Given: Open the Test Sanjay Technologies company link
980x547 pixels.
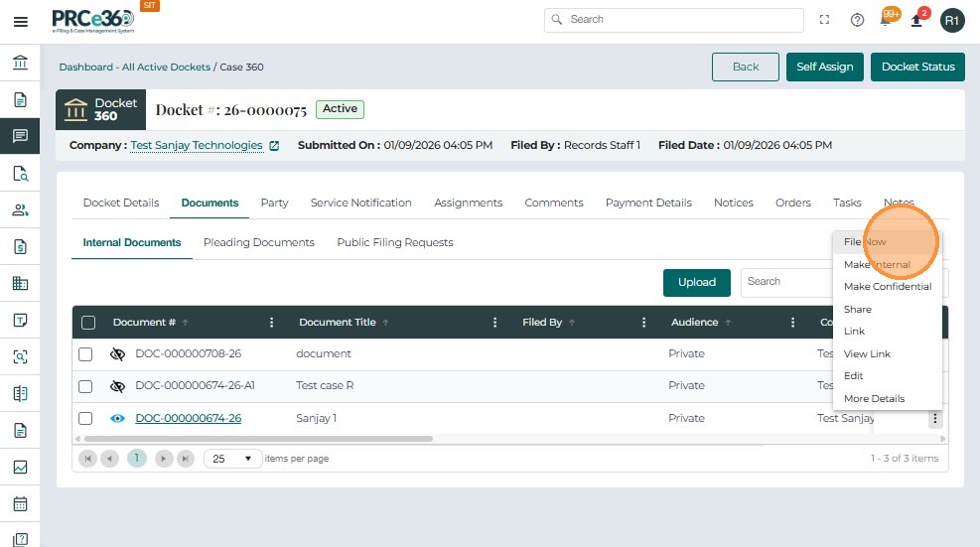Looking at the screenshot, I should [x=197, y=146].
